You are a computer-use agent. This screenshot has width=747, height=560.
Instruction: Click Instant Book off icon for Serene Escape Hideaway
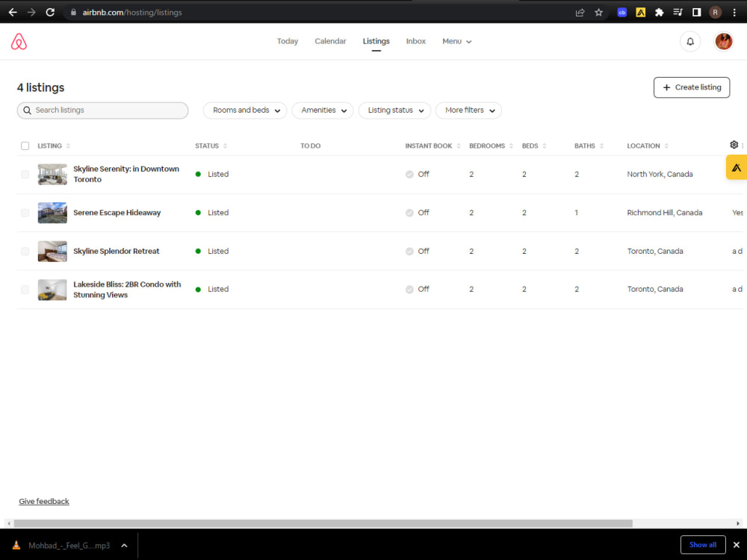click(x=409, y=213)
